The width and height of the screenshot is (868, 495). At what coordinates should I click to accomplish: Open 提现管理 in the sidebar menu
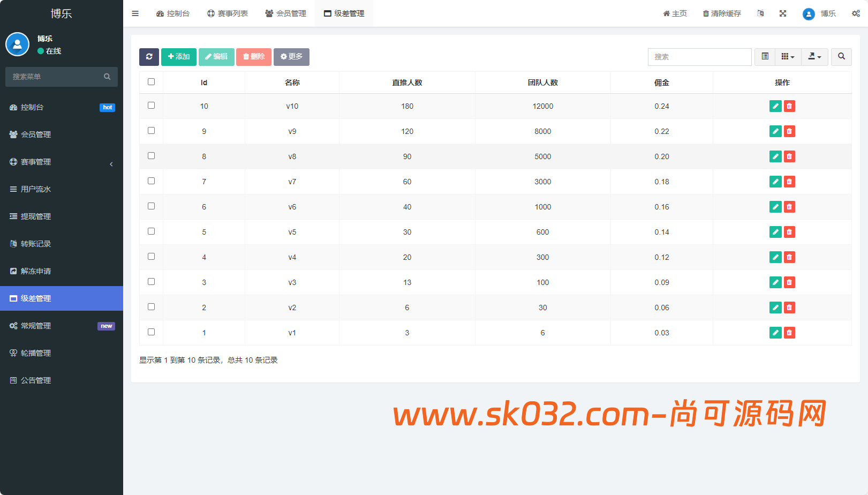tap(36, 216)
